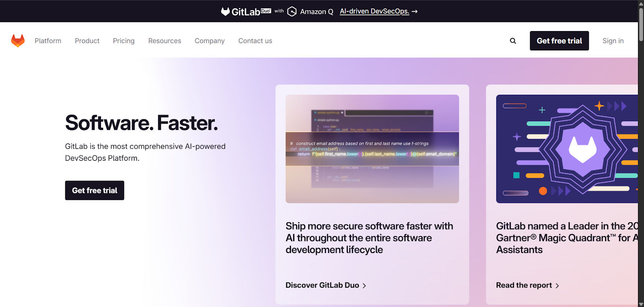Click the arrow after AI-driven DevSecOps
The height and width of the screenshot is (307, 644).
coord(415,11)
